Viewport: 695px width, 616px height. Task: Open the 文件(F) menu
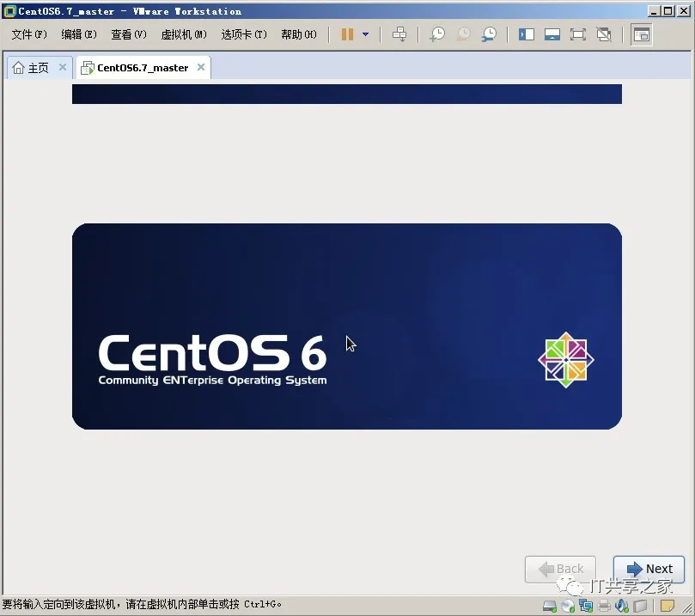(x=29, y=34)
